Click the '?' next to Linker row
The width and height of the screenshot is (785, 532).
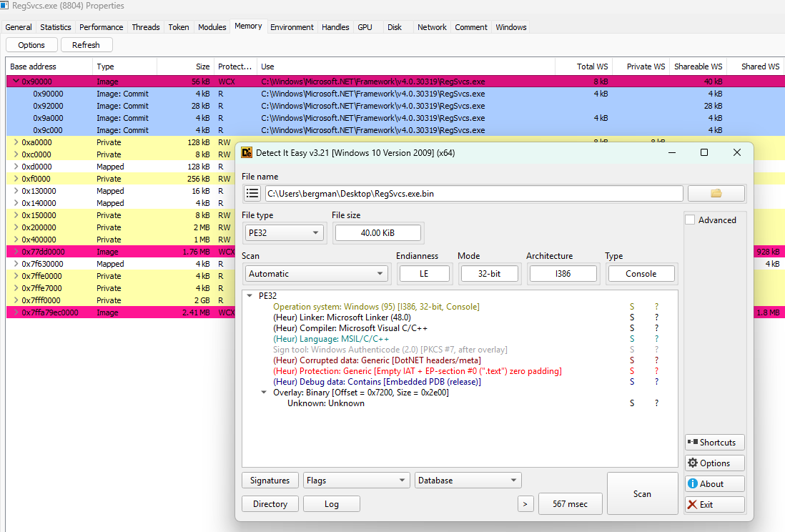pos(656,317)
